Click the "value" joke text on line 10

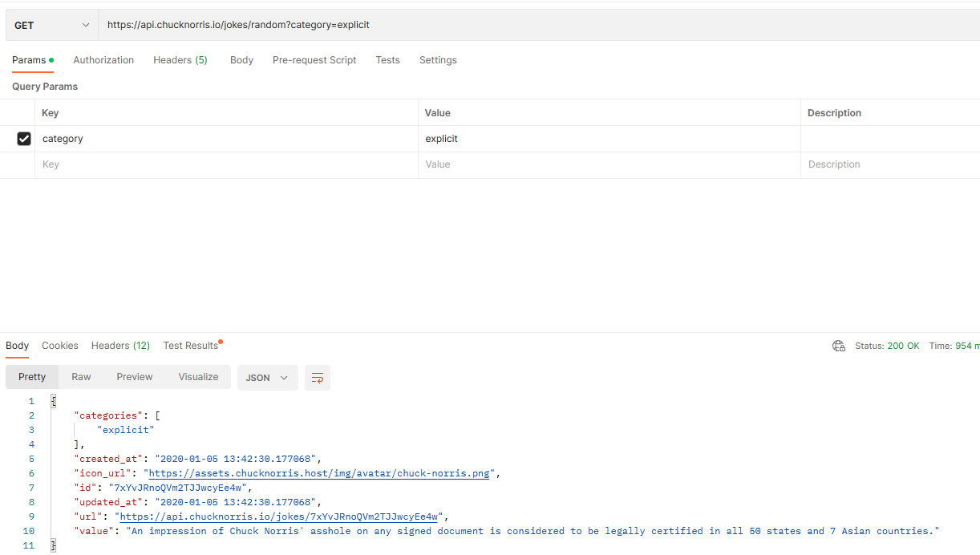533,531
